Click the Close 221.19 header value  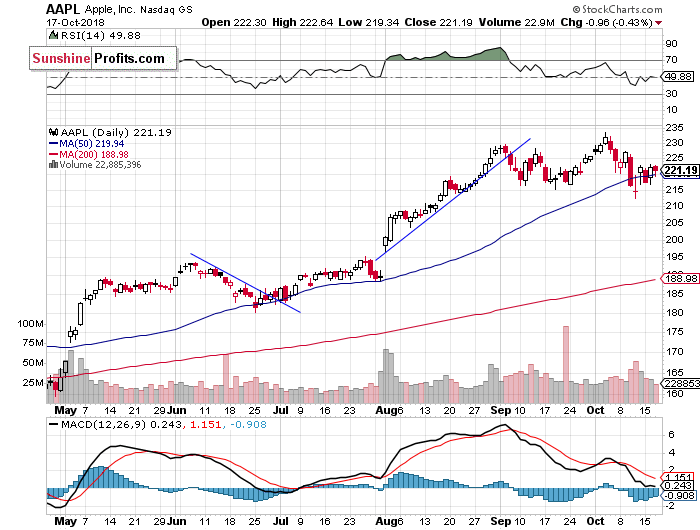[x=438, y=22]
